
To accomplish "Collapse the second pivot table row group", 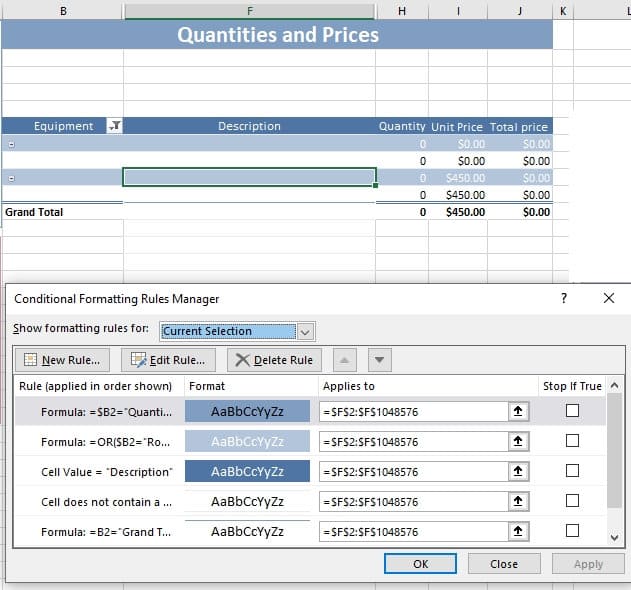I will click(x=10, y=178).
